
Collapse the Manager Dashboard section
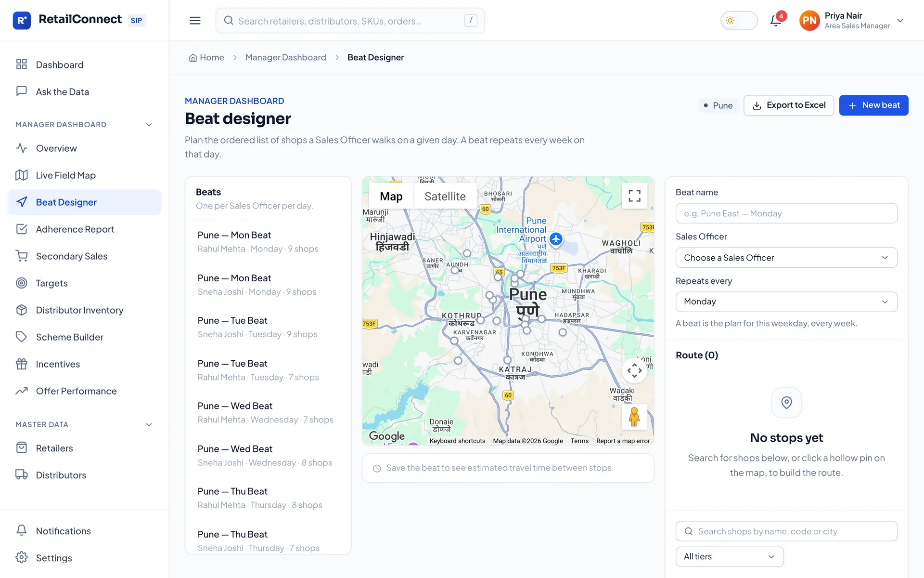(149, 125)
